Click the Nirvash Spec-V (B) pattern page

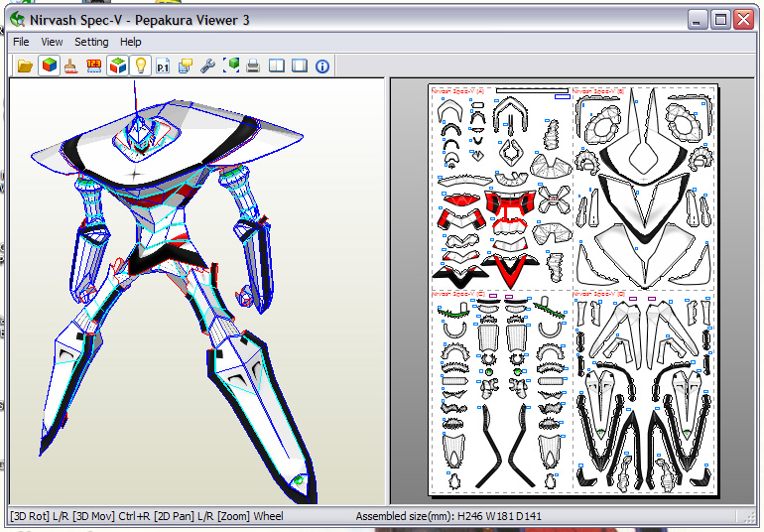click(x=644, y=188)
